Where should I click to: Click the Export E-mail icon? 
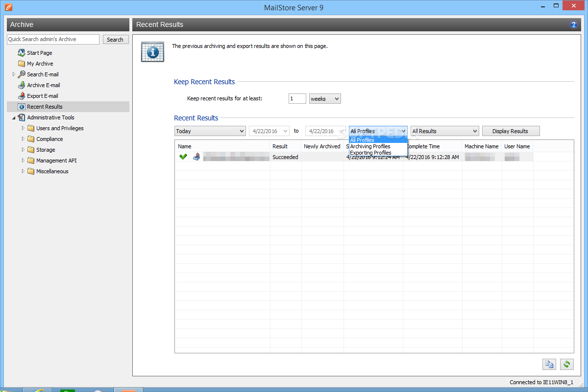(x=22, y=96)
